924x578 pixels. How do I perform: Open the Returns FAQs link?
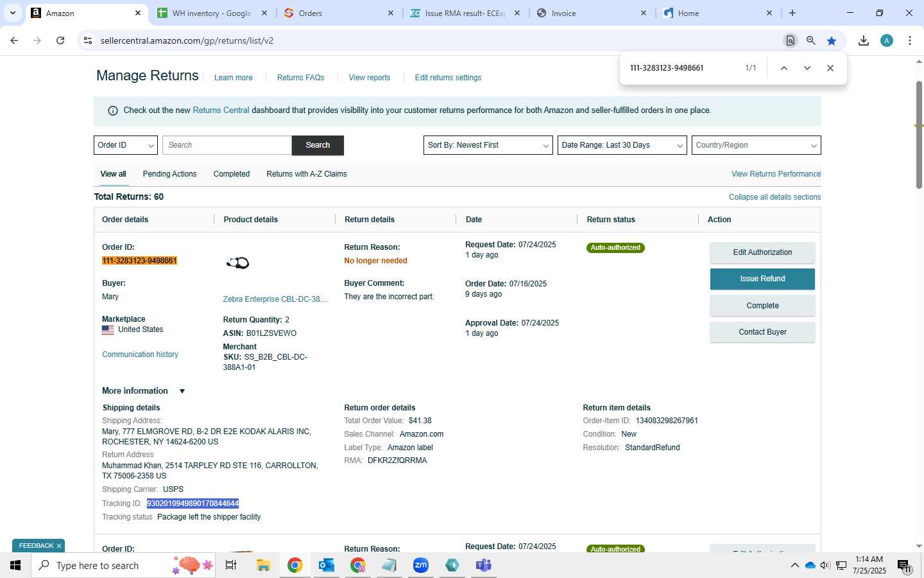coord(300,78)
